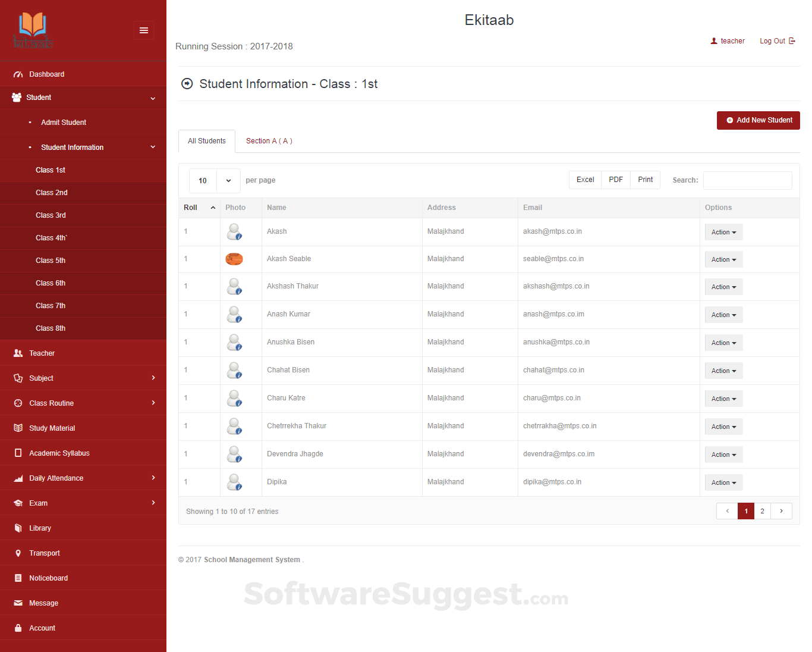
Task: Click the circled arrow beside Student Information heading
Action: tap(187, 84)
